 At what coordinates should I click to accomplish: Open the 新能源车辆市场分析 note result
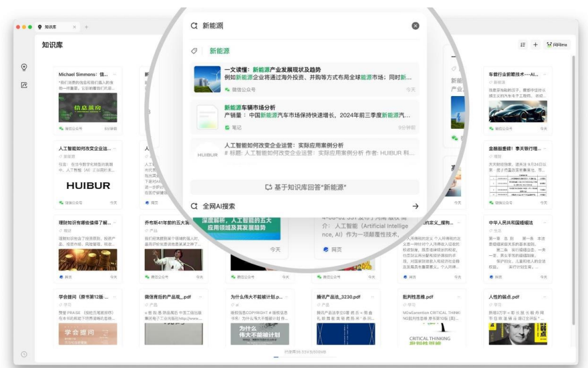click(x=305, y=117)
